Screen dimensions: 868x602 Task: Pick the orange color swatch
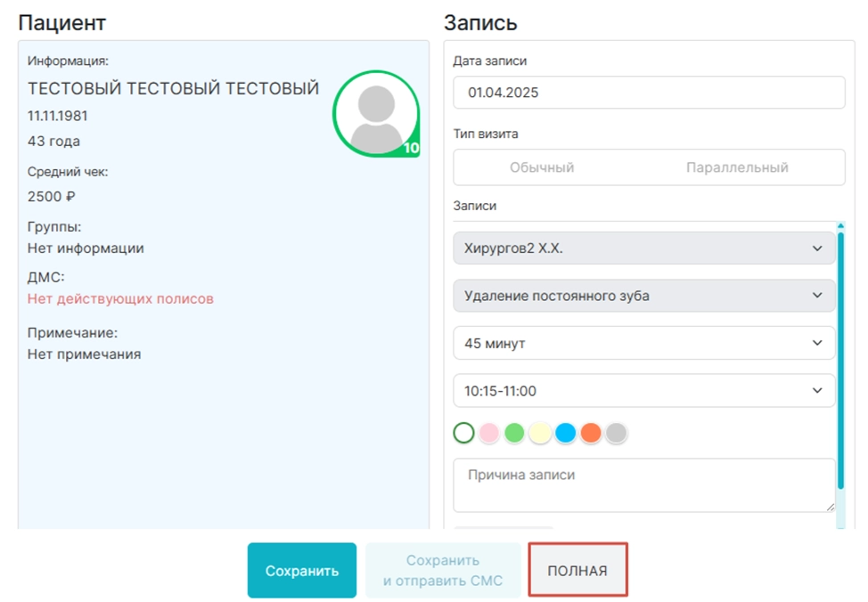pos(591,433)
